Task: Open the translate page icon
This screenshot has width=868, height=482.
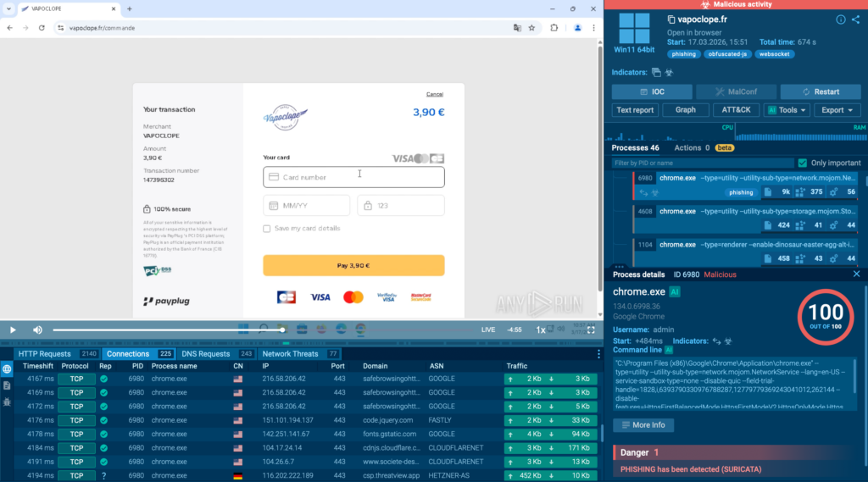Action: (x=517, y=28)
